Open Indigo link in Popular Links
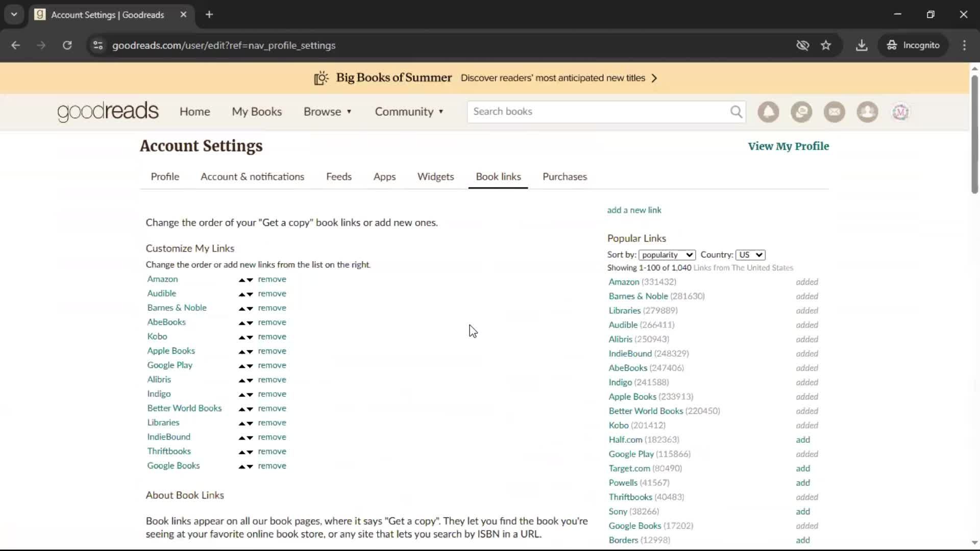The width and height of the screenshot is (980, 551). [620, 383]
